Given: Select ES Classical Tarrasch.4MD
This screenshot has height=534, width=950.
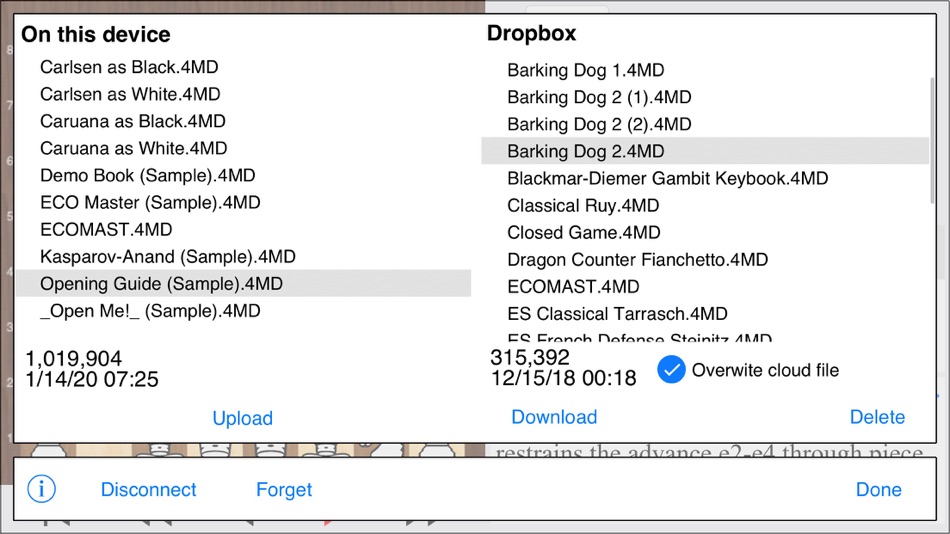Looking at the screenshot, I should tap(705, 313).
